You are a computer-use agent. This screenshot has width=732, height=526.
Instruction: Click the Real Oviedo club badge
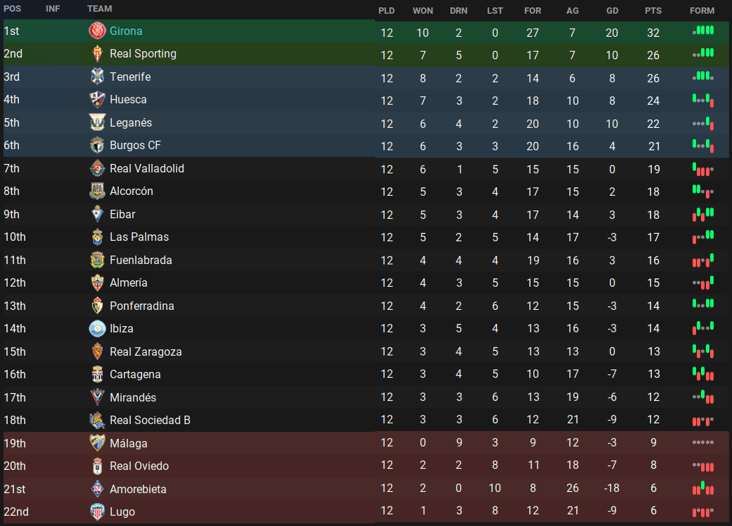tap(97, 466)
